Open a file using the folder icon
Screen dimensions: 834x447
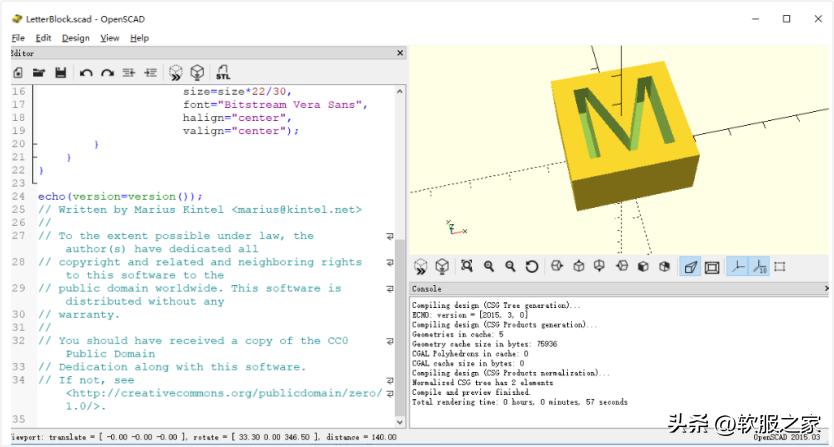[39, 73]
